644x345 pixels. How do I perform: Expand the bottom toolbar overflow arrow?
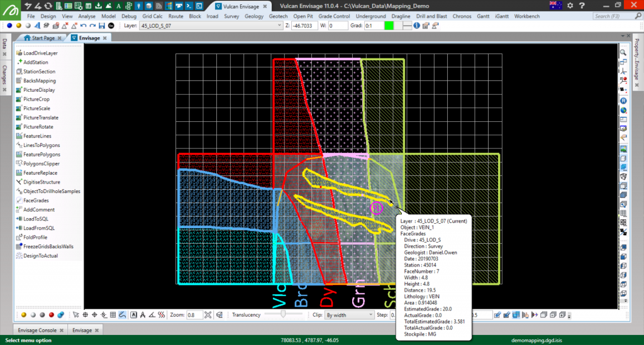[569, 315]
